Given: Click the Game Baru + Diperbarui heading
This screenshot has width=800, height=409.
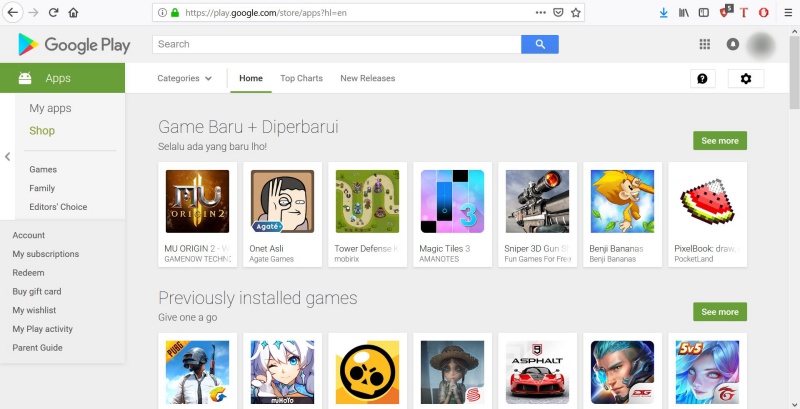Looking at the screenshot, I should click(248, 126).
